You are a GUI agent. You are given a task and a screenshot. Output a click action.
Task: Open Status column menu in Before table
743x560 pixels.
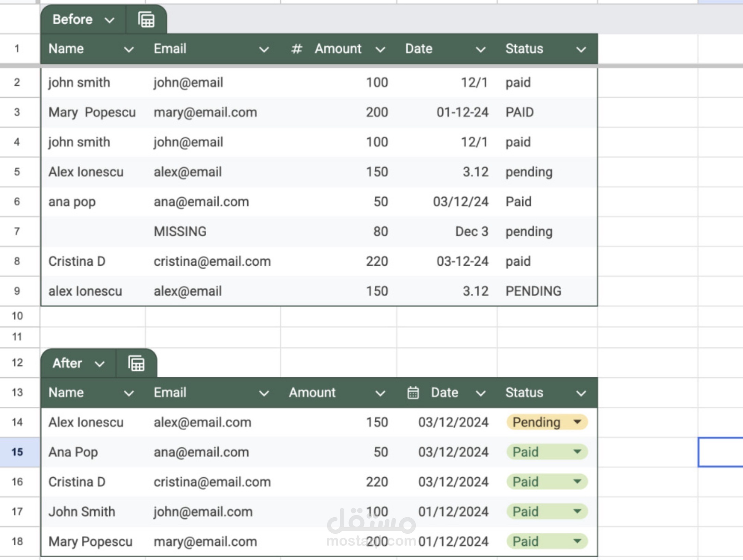tap(581, 50)
